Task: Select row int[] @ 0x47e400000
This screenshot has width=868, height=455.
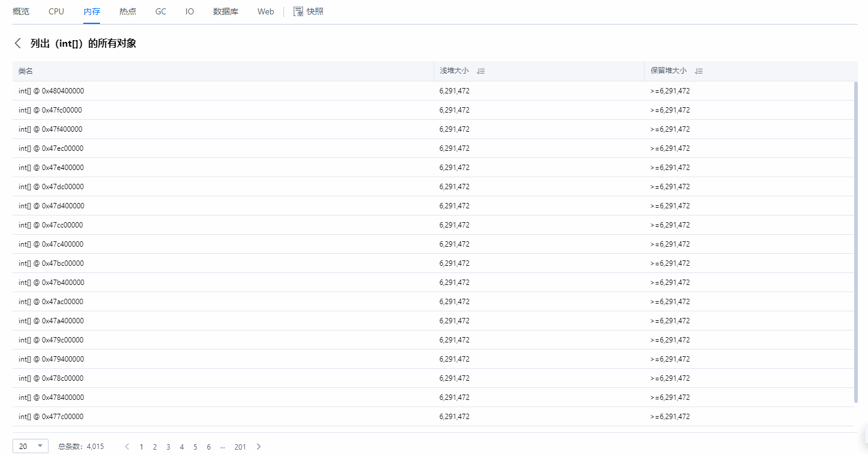Action: [433, 168]
